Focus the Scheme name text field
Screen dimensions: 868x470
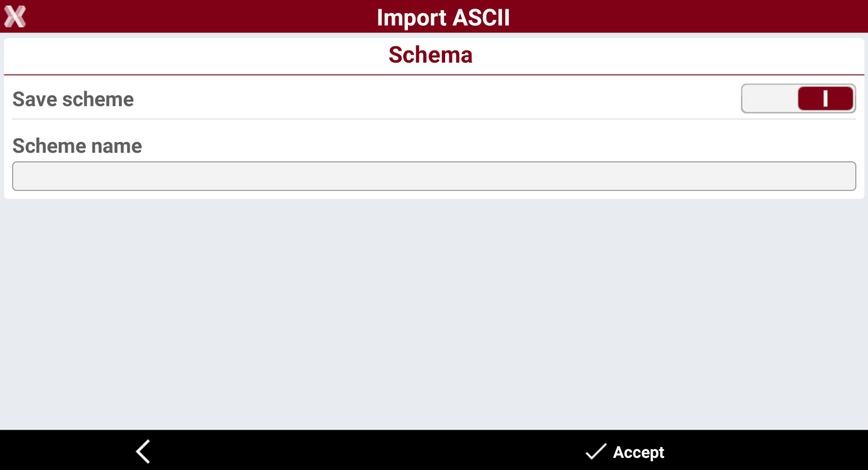click(434, 176)
